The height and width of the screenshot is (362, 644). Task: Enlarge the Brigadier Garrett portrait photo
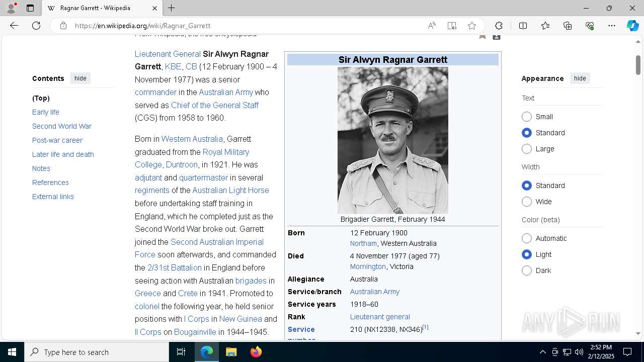click(x=393, y=140)
